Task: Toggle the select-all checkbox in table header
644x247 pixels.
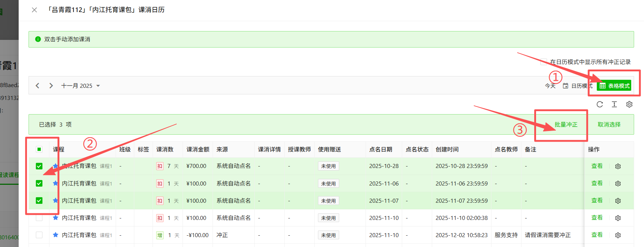Action: 39,149
